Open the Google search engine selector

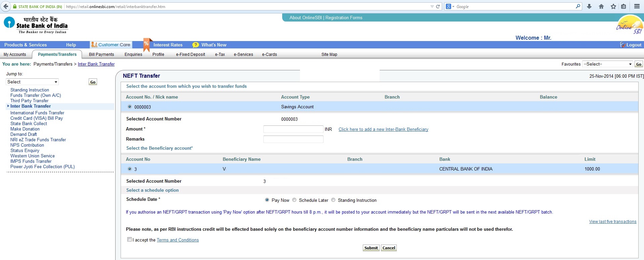(449, 6)
